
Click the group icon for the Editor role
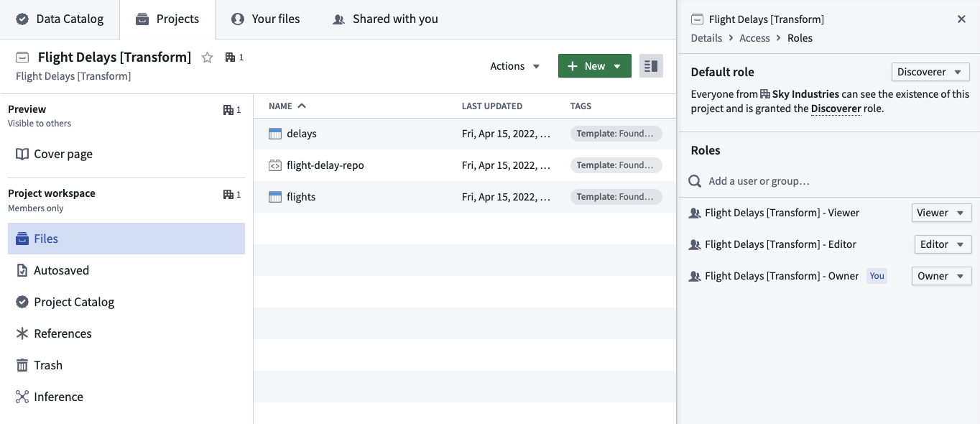pyautogui.click(x=695, y=244)
